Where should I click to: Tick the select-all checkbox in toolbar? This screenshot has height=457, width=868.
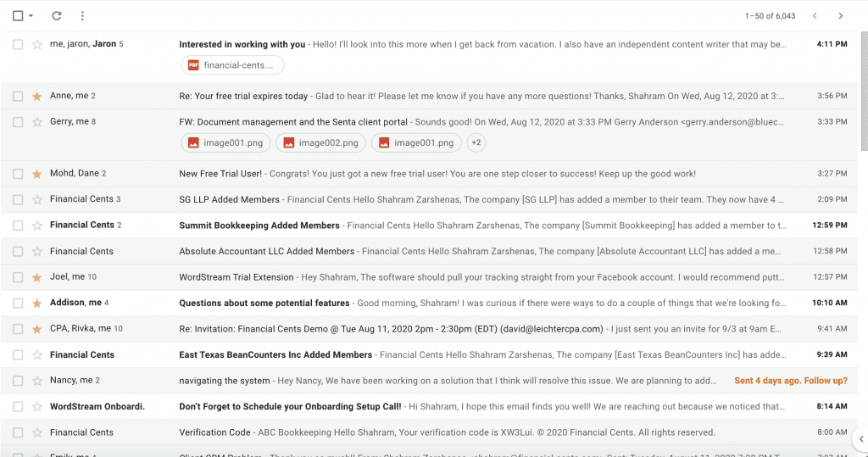coord(18,16)
